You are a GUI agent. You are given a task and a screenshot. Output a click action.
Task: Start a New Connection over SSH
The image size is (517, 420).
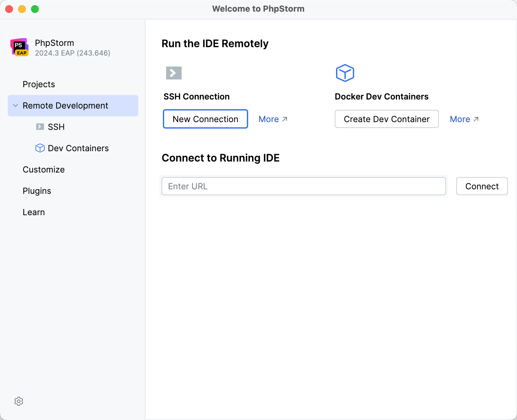tap(205, 119)
